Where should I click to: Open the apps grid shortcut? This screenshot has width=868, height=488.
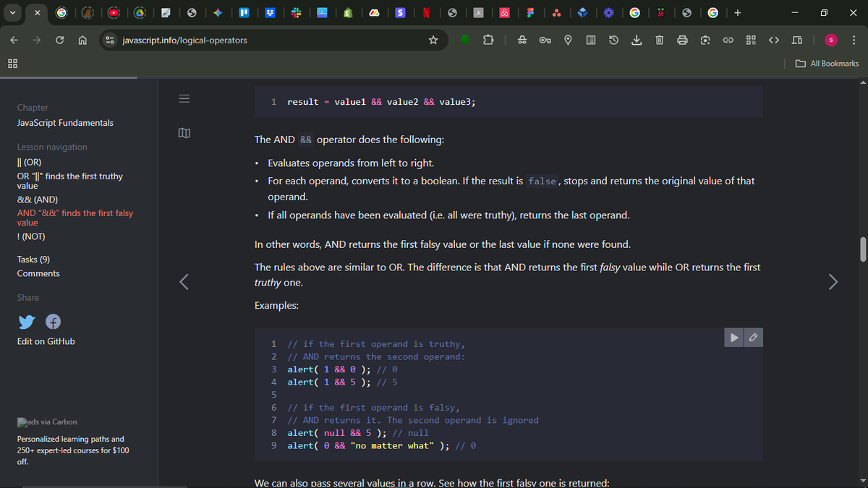tap(12, 63)
